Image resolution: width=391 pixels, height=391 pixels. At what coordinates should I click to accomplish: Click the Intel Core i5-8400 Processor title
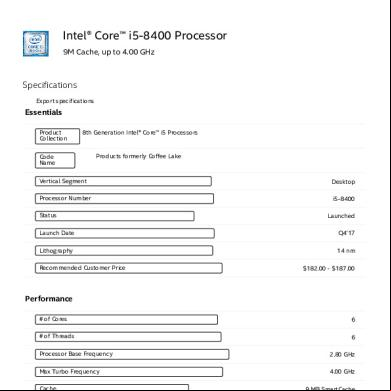pyautogui.click(x=145, y=35)
